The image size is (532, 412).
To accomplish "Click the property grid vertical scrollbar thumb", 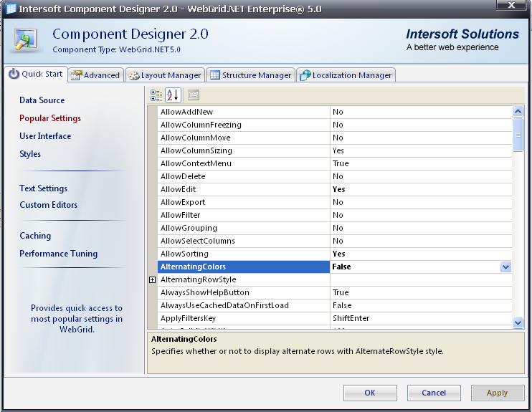I will tap(518, 135).
